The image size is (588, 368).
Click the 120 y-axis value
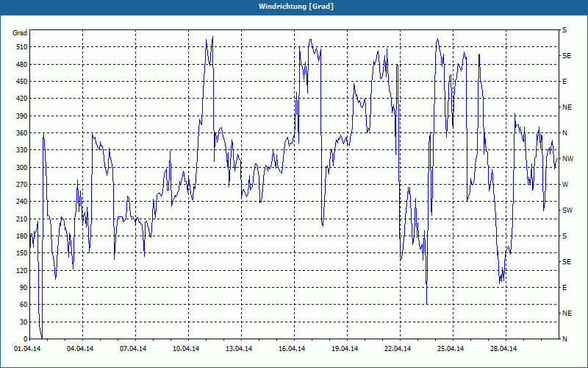pyautogui.click(x=22, y=270)
